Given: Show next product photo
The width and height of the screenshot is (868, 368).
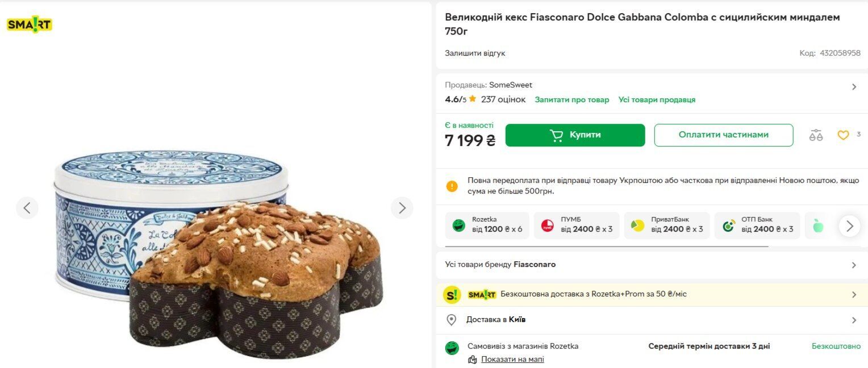Looking at the screenshot, I should point(402,208).
